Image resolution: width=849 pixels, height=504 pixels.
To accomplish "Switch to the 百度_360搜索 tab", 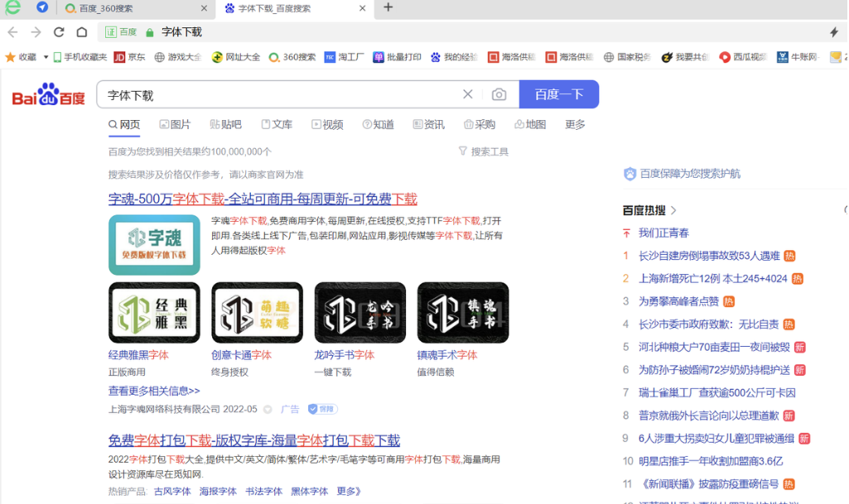I will pos(133,8).
